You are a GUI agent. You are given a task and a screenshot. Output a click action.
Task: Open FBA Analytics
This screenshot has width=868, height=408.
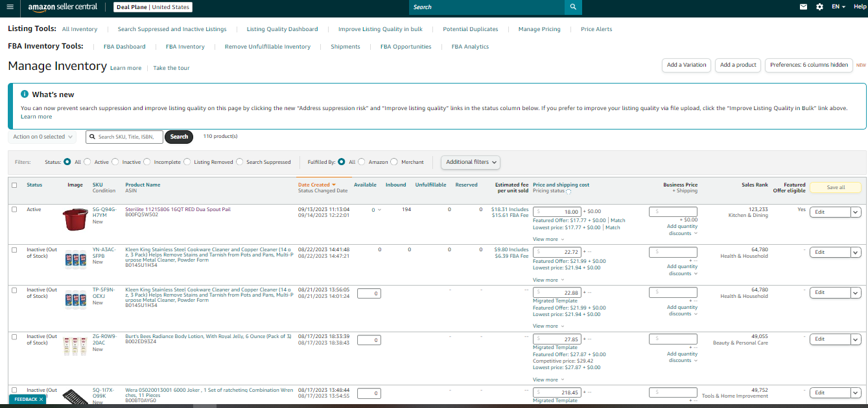pos(470,47)
